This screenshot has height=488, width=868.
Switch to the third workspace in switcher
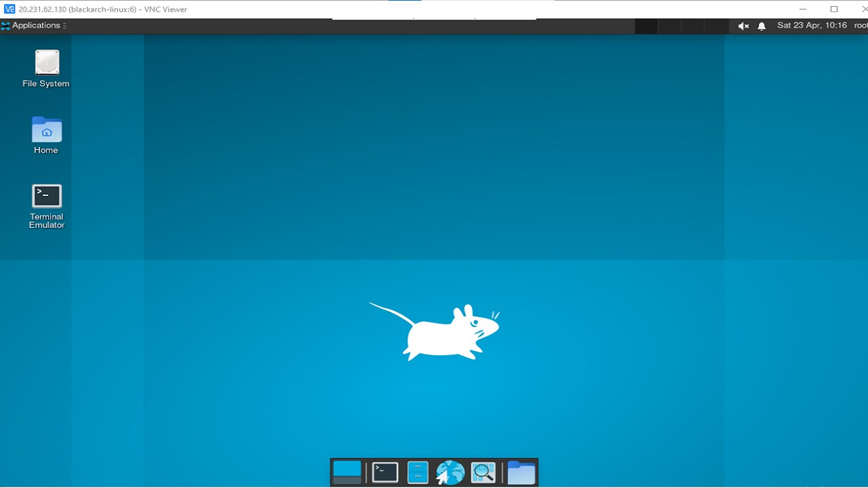692,26
